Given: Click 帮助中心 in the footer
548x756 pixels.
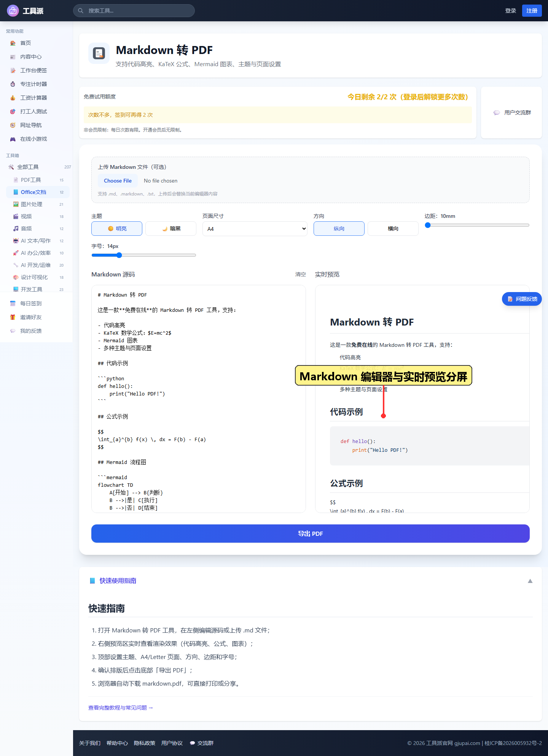Looking at the screenshot, I should pos(117,743).
